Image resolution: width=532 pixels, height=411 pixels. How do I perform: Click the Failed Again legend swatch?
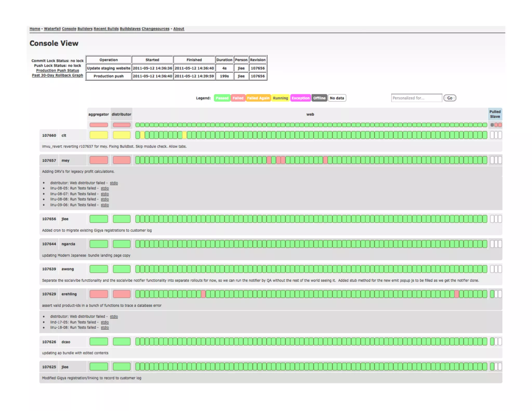point(258,98)
